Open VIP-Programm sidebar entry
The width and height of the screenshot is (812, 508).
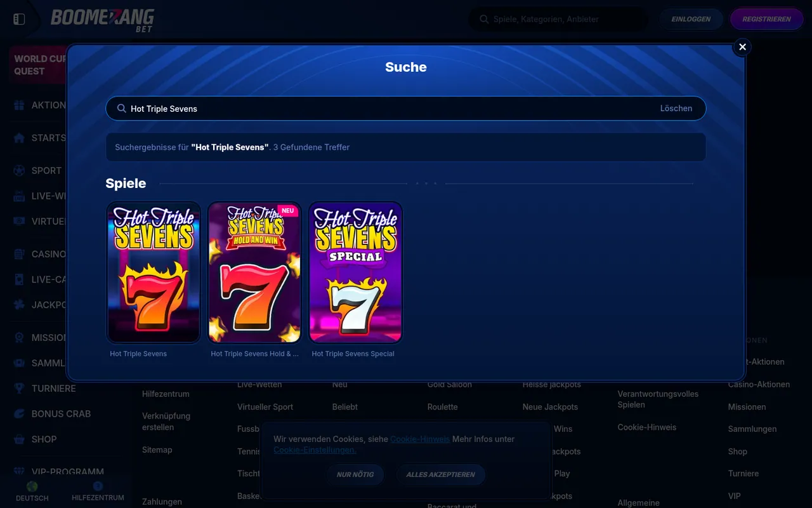click(x=67, y=472)
